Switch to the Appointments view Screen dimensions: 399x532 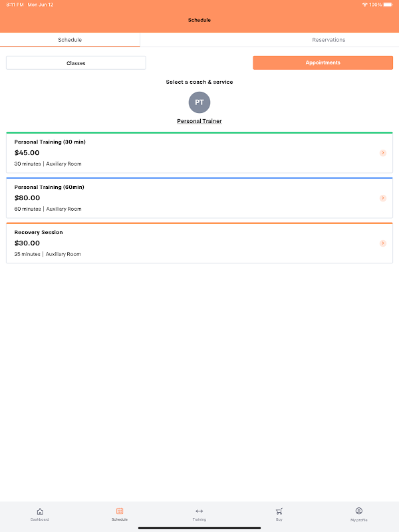(323, 63)
